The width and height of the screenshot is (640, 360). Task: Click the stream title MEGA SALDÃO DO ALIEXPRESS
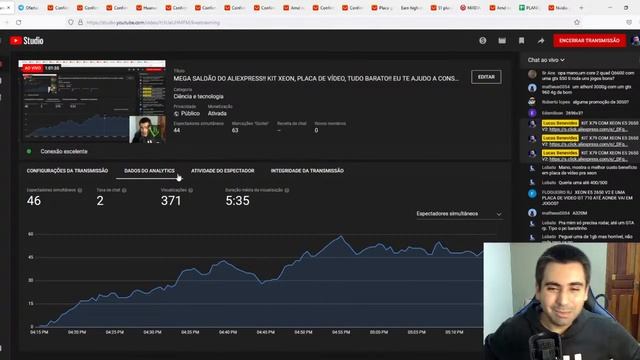pos(316,78)
